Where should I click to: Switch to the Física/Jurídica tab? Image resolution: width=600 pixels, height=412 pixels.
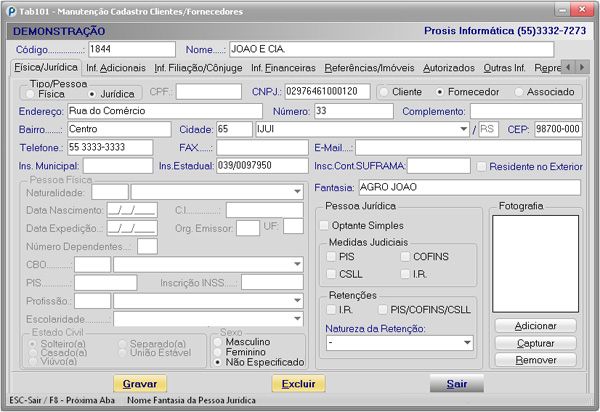pos(46,67)
